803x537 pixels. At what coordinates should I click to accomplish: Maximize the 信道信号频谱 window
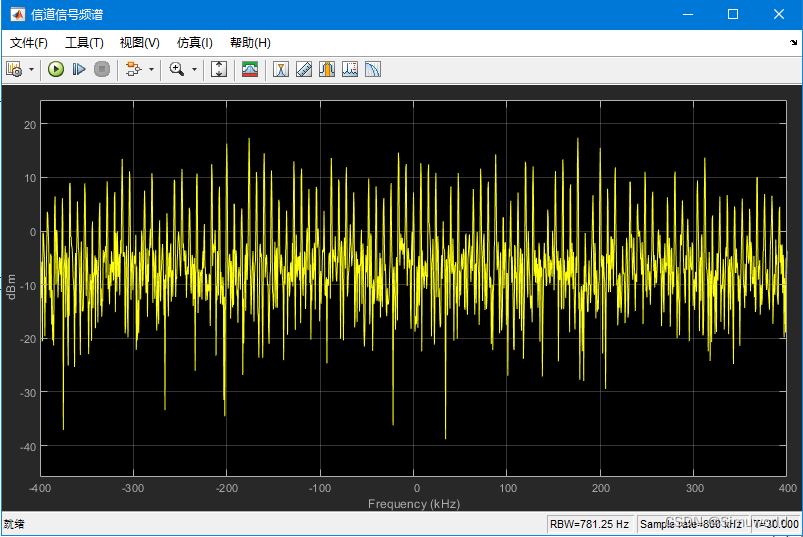pos(733,14)
